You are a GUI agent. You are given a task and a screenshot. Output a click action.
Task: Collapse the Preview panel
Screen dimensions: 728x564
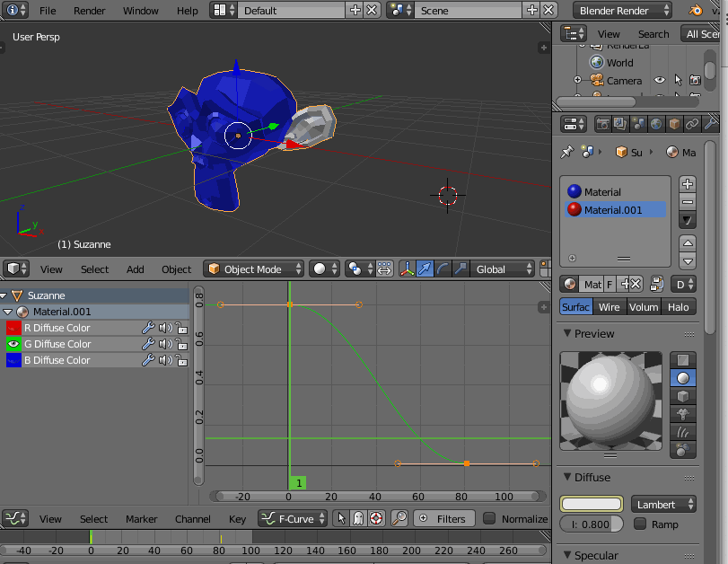click(567, 333)
